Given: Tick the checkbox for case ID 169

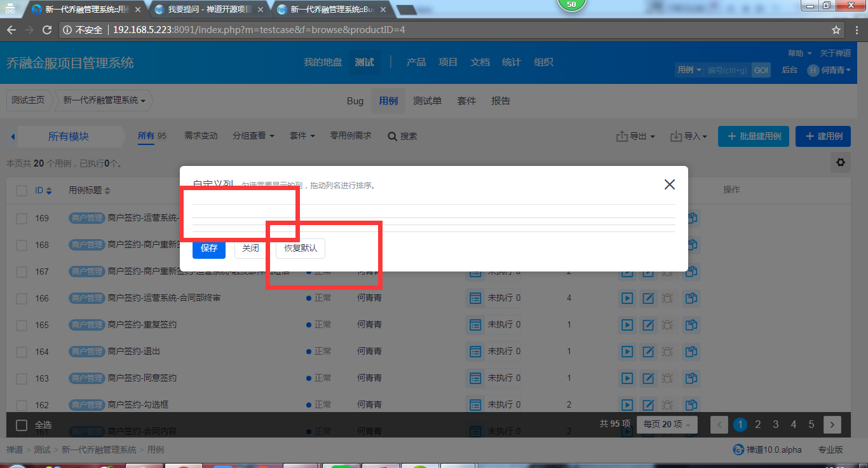Looking at the screenshot, I should [22, 218].
